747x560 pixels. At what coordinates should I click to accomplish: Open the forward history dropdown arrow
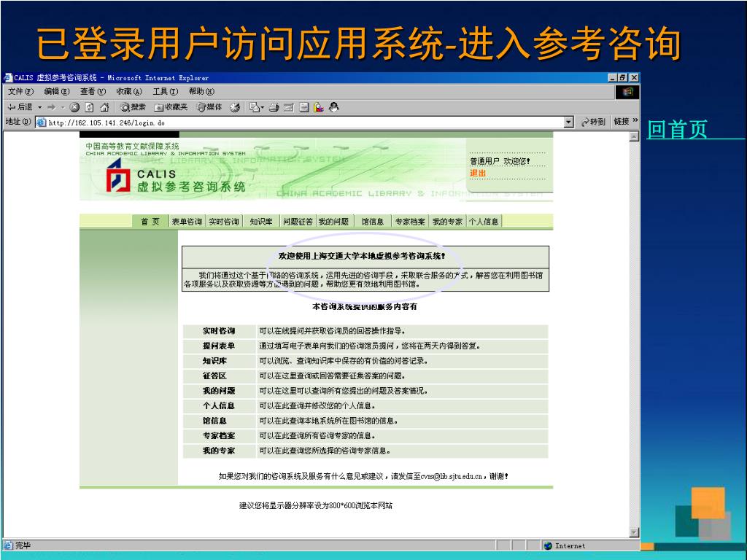(63, 107)
